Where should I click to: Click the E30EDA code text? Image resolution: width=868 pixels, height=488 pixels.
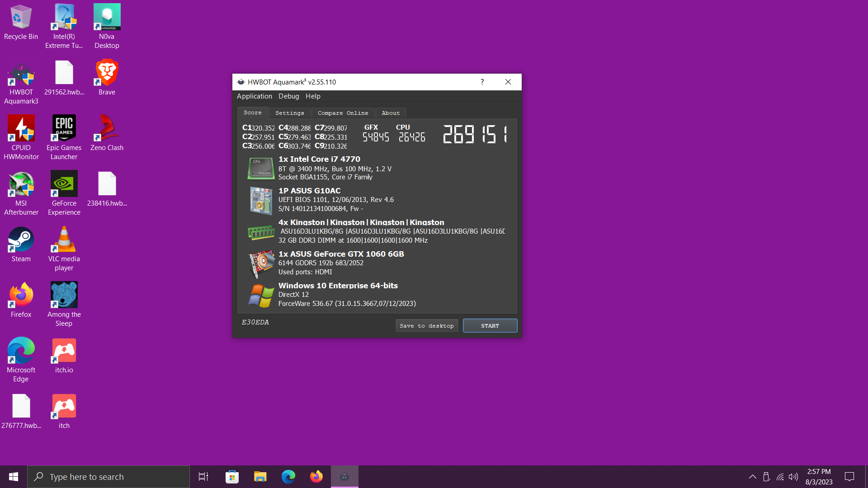point(255,322)
